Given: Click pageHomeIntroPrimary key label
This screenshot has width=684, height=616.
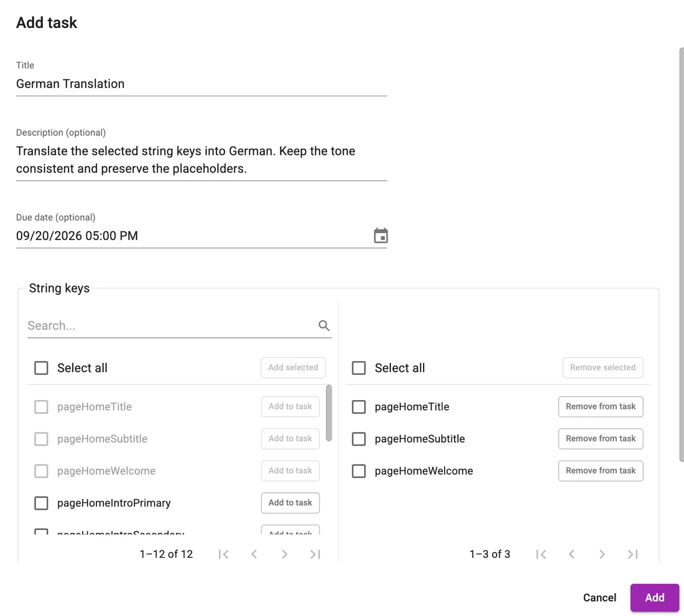Looking at the screenshot, I should pos(114,503).
